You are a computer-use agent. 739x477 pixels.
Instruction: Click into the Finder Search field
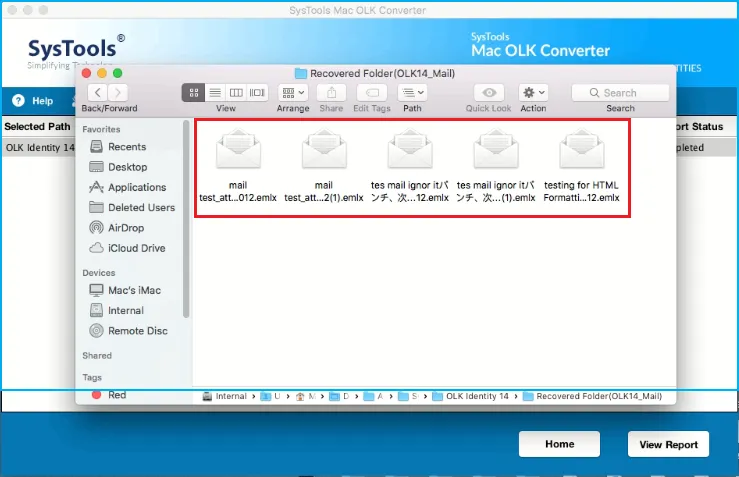[x=620, y=93]
